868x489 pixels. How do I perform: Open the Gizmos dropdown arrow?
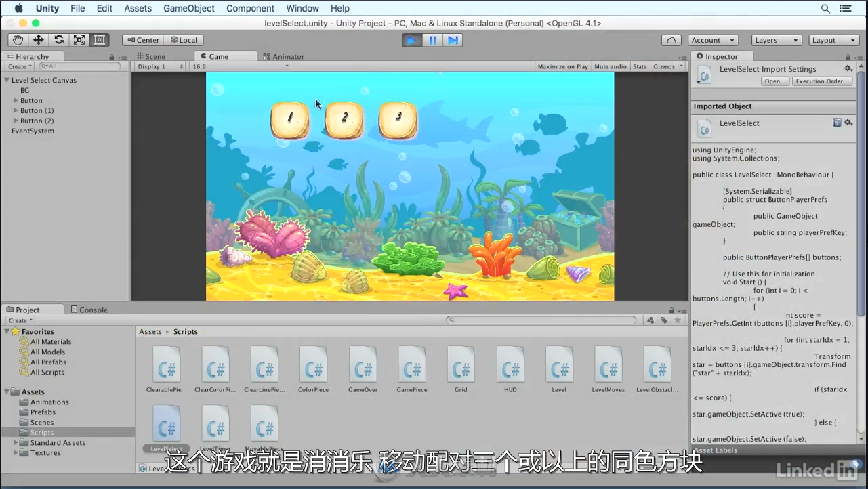(680, 66)
